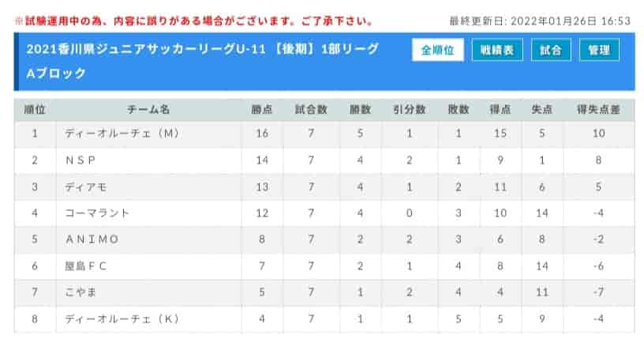The width and height of the screenshot is (644, 343).
Task: Open the 全順位 tab button
Action: (x=438, y=50)
